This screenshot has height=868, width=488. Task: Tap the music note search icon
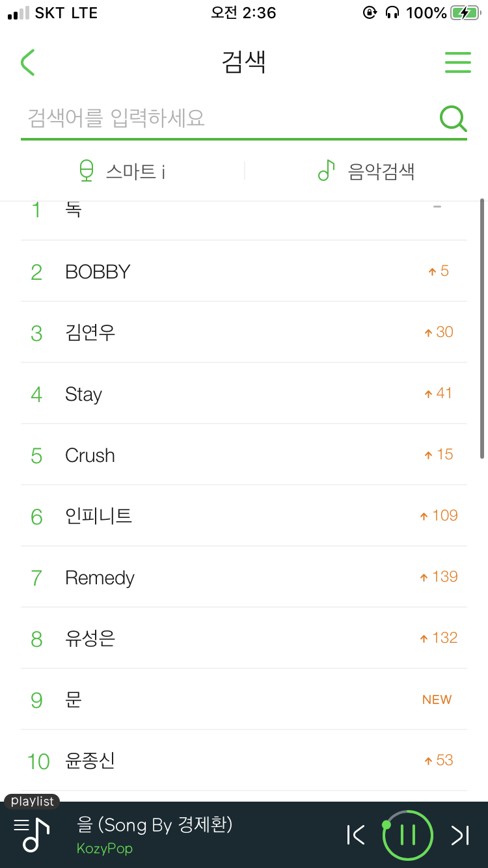[326, 170]
